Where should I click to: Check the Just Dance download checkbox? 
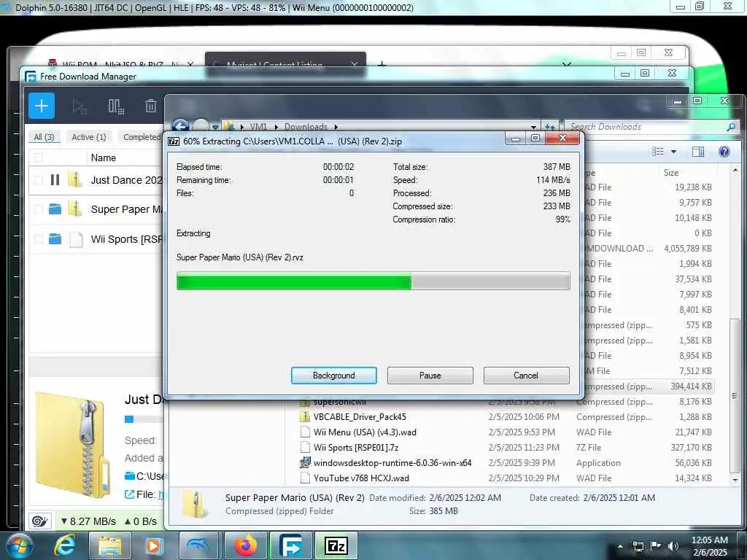(39, 180)
